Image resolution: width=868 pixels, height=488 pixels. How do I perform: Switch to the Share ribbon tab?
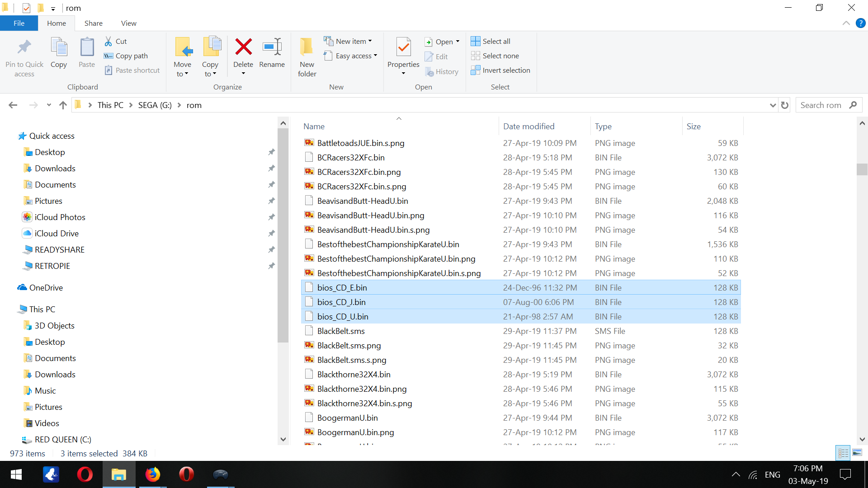94,23
